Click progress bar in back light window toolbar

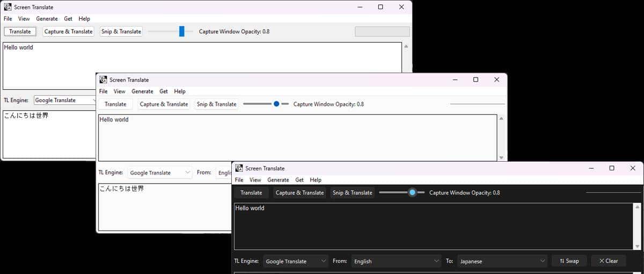click(x=382, y=32)
